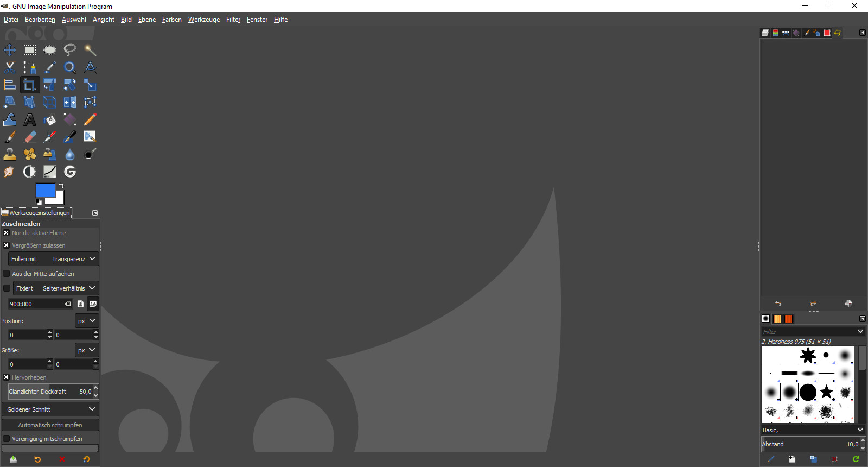
Task: Select the Blur water drop tool
Action: click(x=70, y=154)
